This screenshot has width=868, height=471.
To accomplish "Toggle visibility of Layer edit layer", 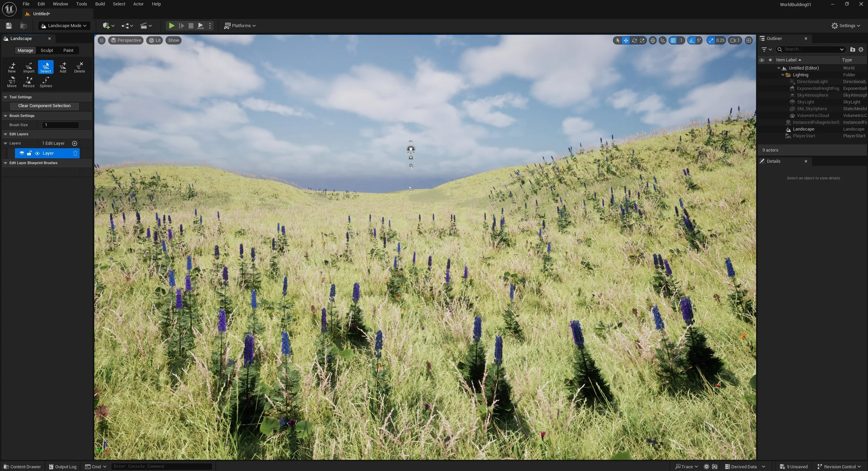I will click(37, 153).
